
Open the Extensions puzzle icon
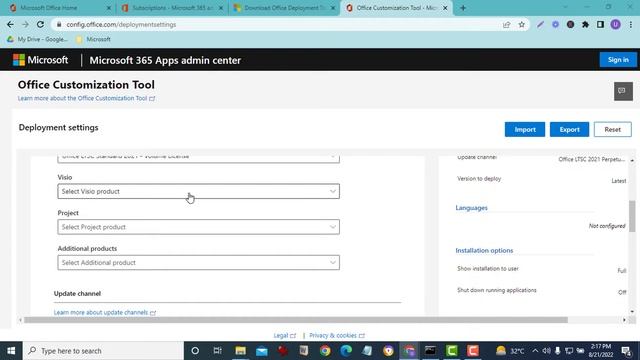(585, 24)
